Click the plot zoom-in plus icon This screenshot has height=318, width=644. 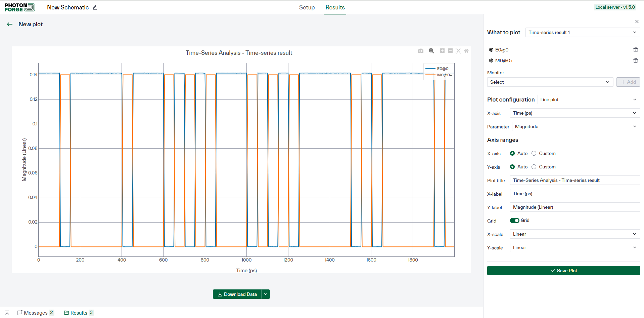click(442, 51)
